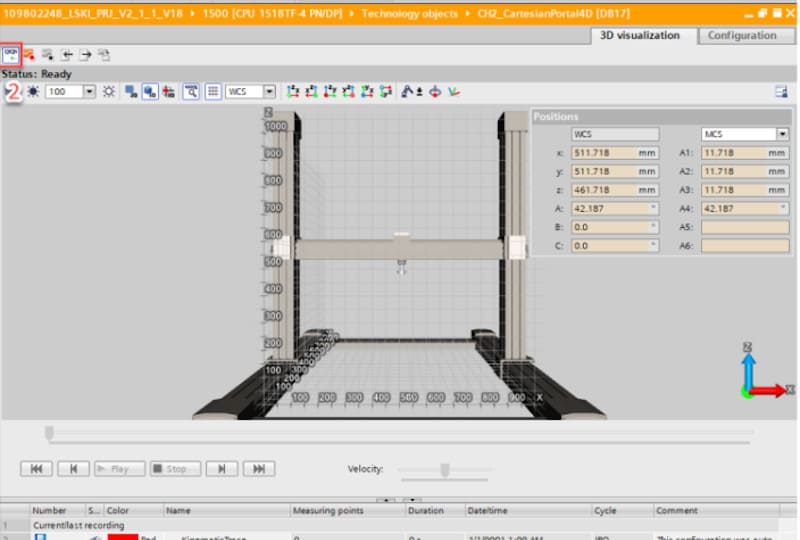Click the red-highlighted online connection icon
800x540 pixels.
pos(11,54)
